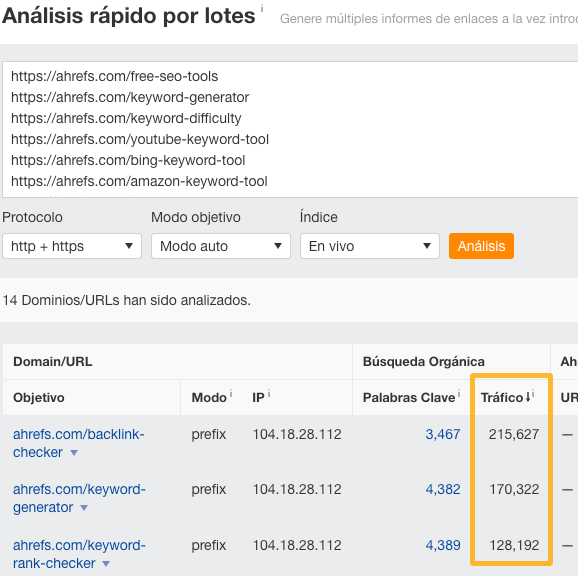Click the Palabras Clave column header

pos(409,397)
